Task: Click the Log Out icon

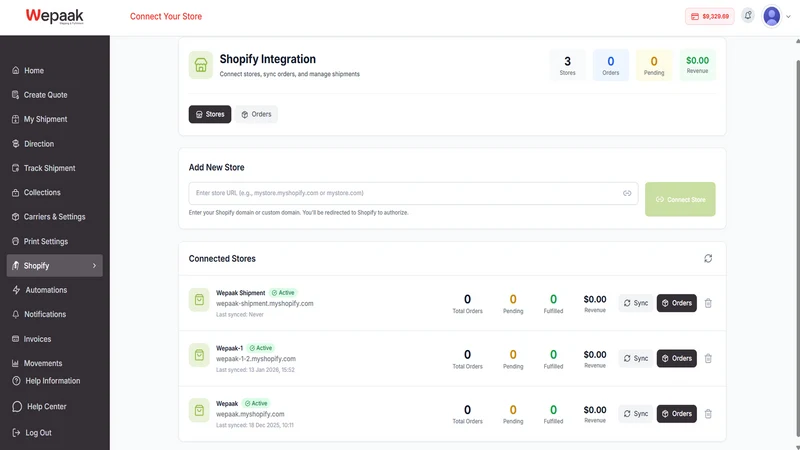Action: click(16, 433)
